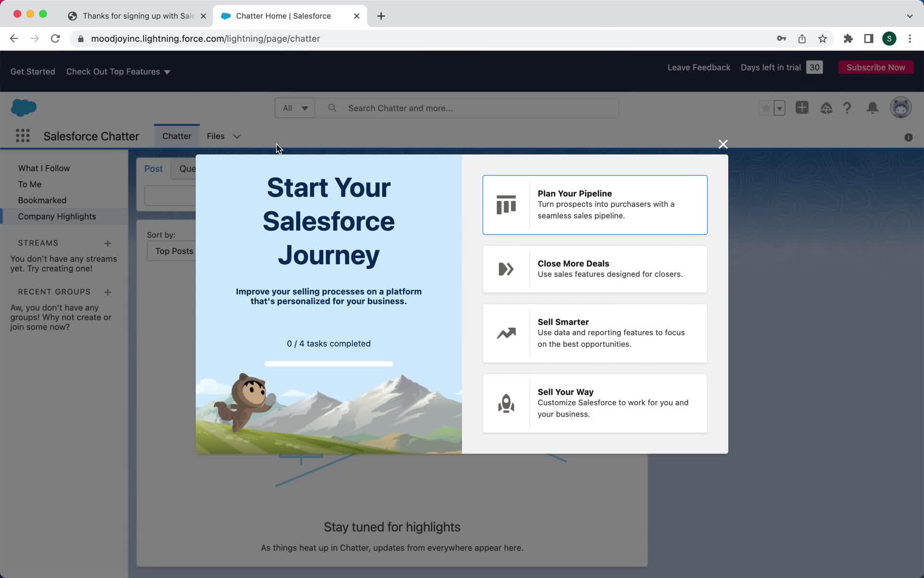Viewport: 924px width, 578px height.
Task: Open the notifications bell
Action: point(873,108)
